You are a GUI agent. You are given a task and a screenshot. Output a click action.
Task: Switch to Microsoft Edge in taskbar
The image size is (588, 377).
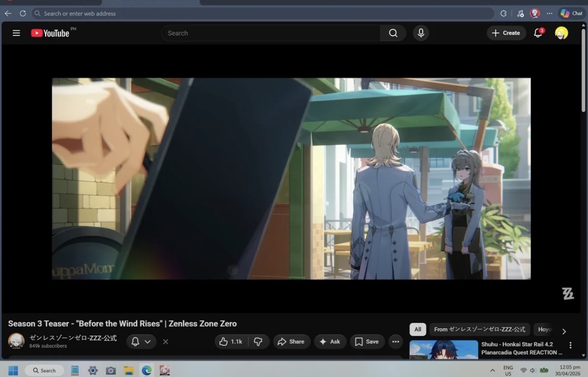pos(147,370)
